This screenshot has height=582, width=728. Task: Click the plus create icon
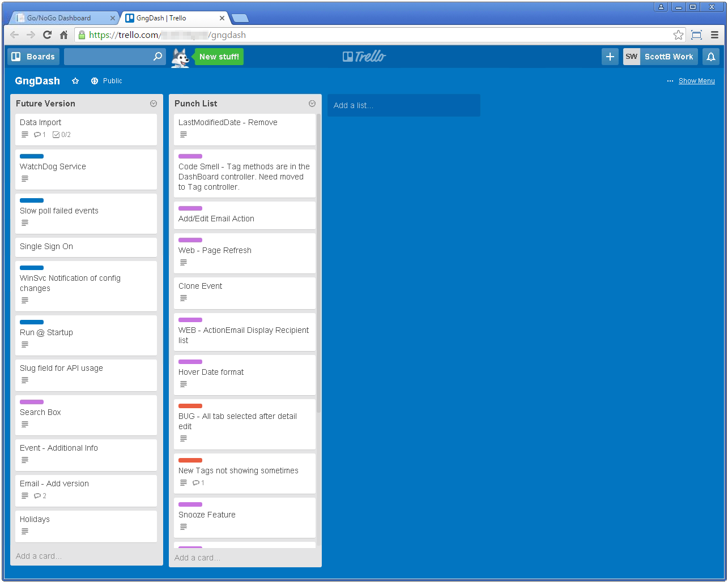pos(610,57)
